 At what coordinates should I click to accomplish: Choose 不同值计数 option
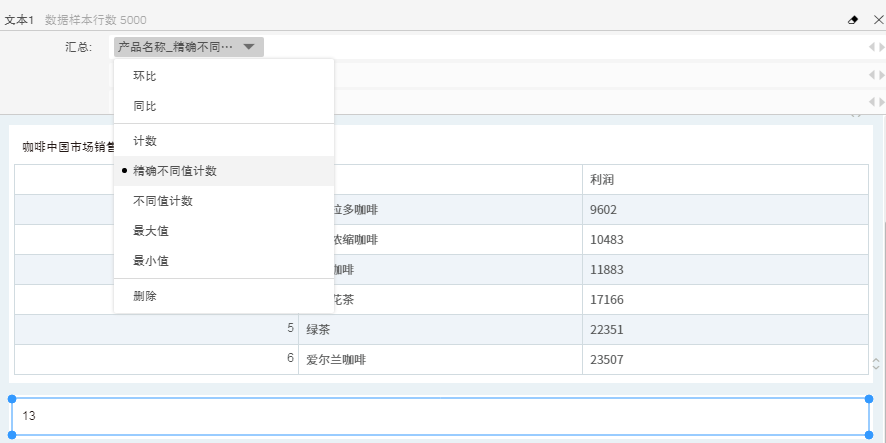tap(163, 201)
